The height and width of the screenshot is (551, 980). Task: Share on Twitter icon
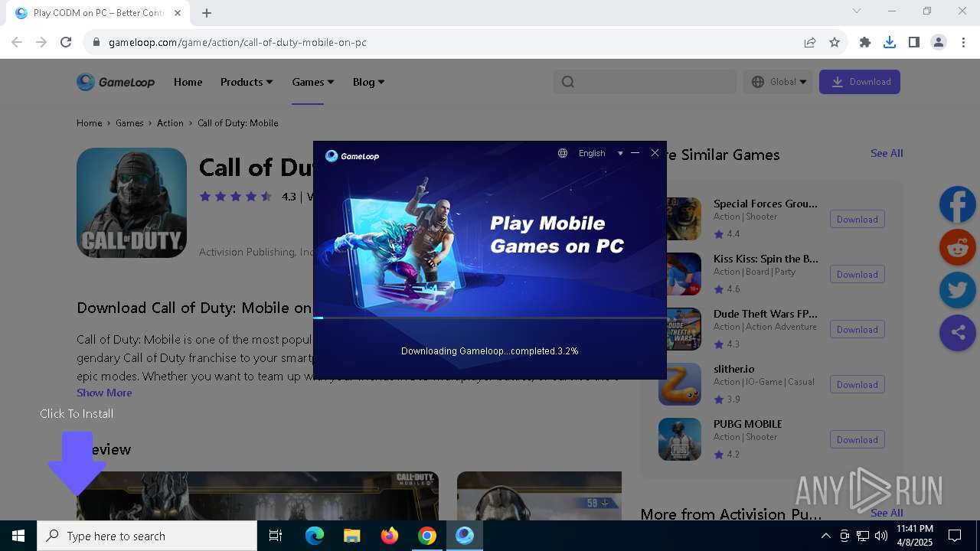[x=958, y=290]
